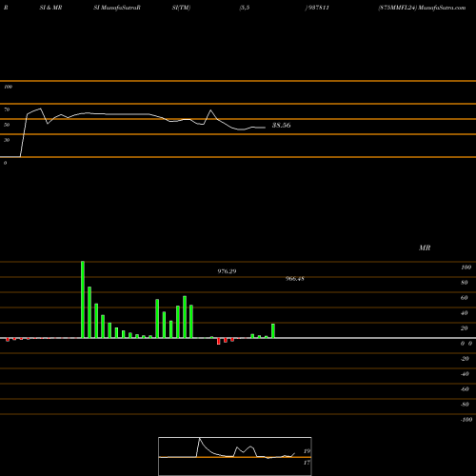Click the RSI value 38.56 label
The height and width of the screenshot is (476, 476).
[x=281, y=126]
